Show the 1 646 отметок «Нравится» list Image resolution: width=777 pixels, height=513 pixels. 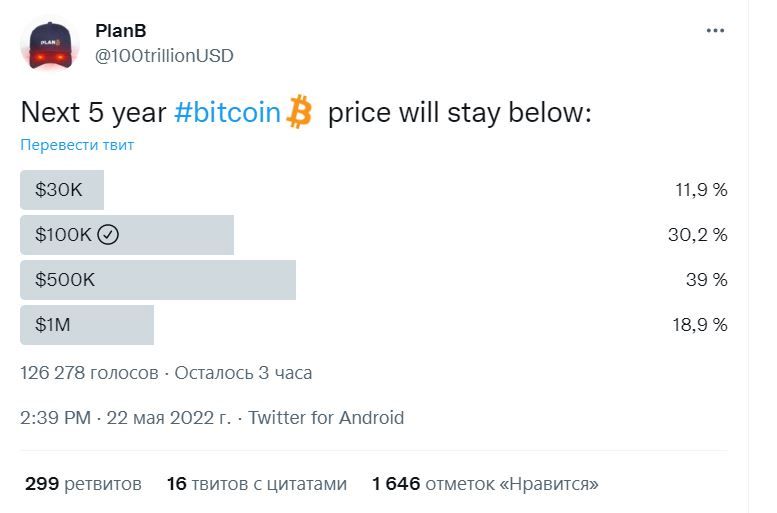pyautogui.click(x=485, y=484)
